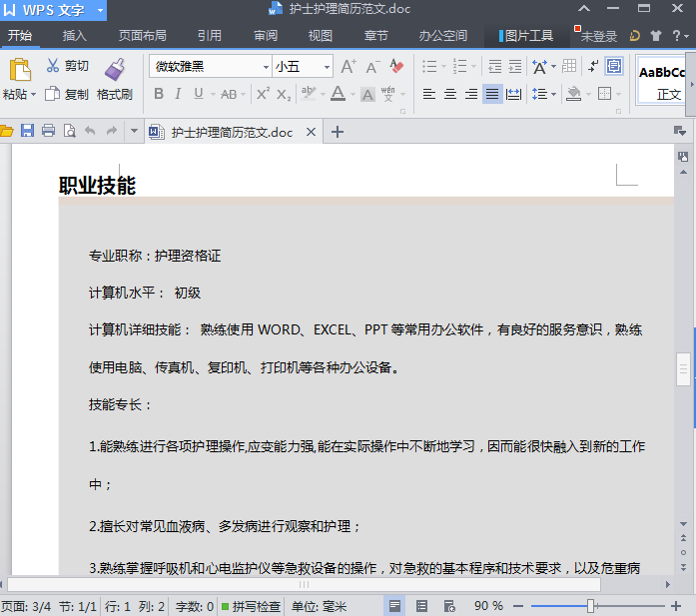
Task: Open the 审阅 ribbon tab
Action: point(266,36)
